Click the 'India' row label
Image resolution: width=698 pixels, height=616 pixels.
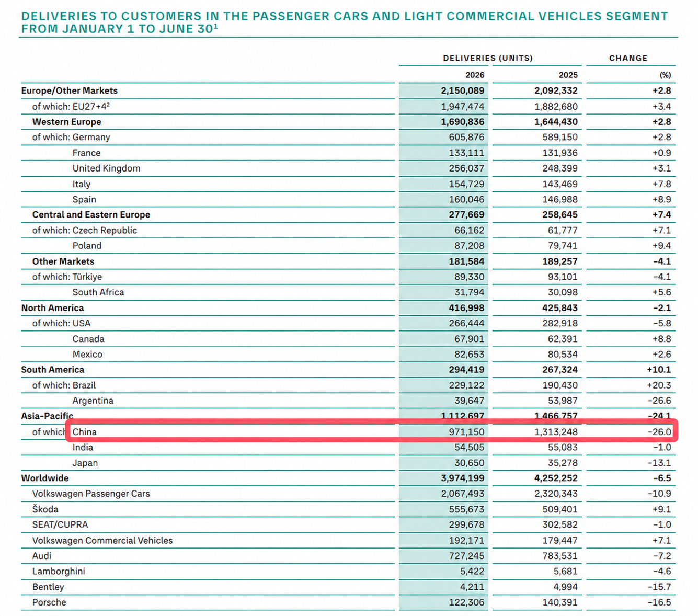tap(83, 447)
